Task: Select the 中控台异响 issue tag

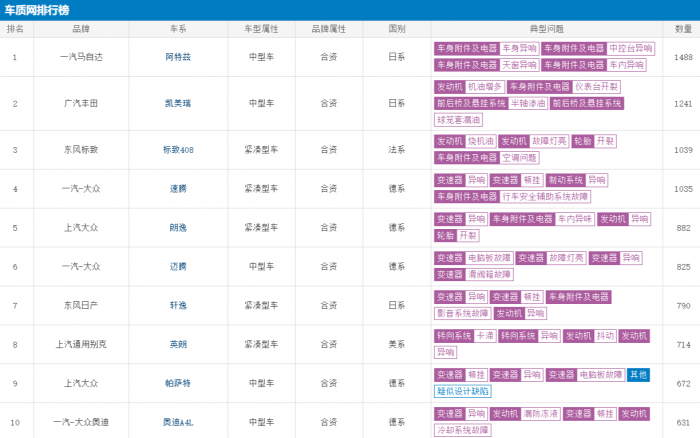Action: 631,48
